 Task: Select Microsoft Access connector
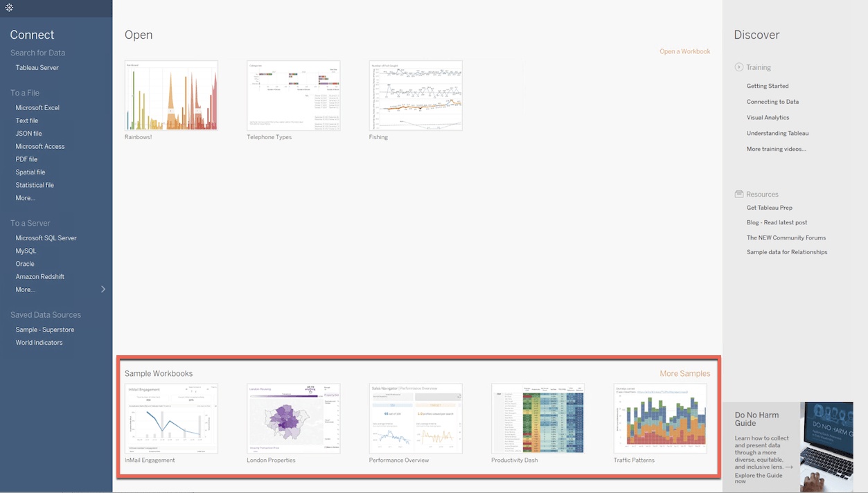coord(40,147)
